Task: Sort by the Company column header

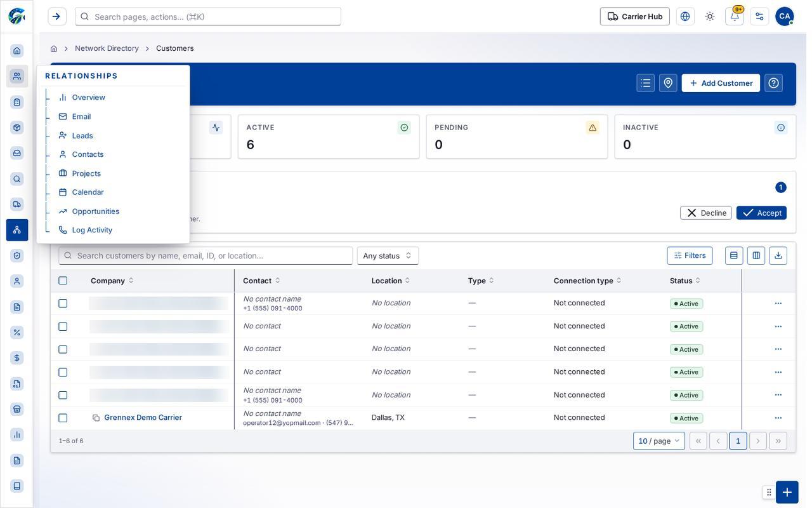Action: tap(112, 281)
